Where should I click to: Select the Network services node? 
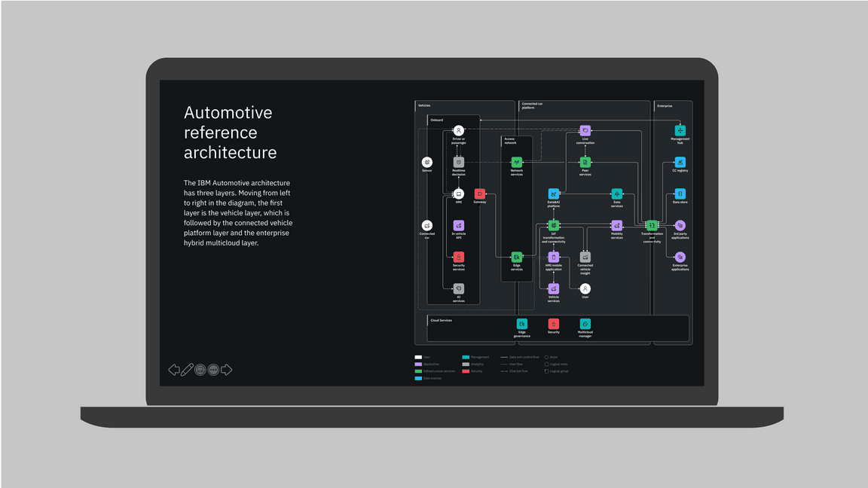(516, 163)
